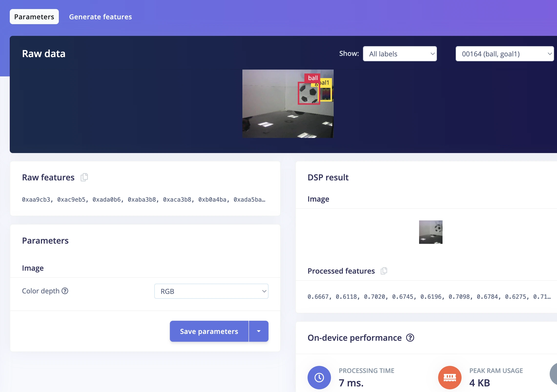Image resolution: width=557 pixels, height=392 pixels.
Task: Copy raw features with clipboard icon
Action: 84,177
